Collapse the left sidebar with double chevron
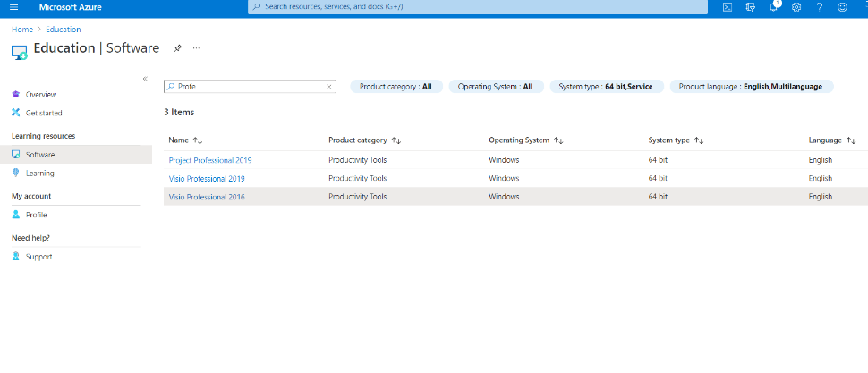 145,79
